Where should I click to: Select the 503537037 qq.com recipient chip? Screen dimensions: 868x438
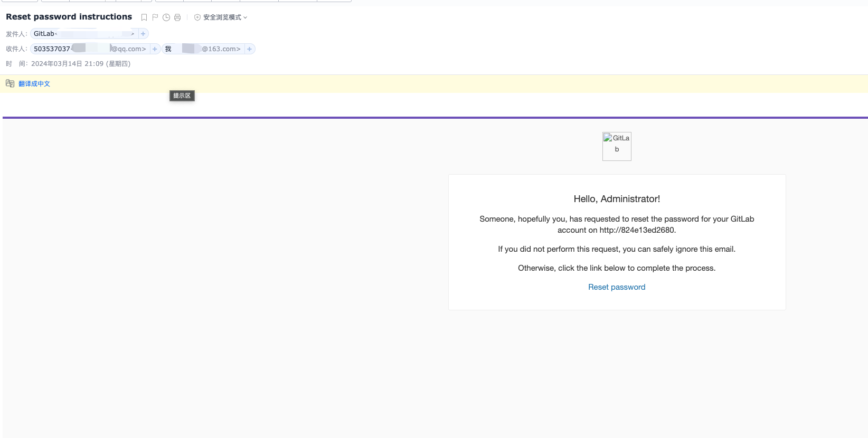tap(90, 49)
